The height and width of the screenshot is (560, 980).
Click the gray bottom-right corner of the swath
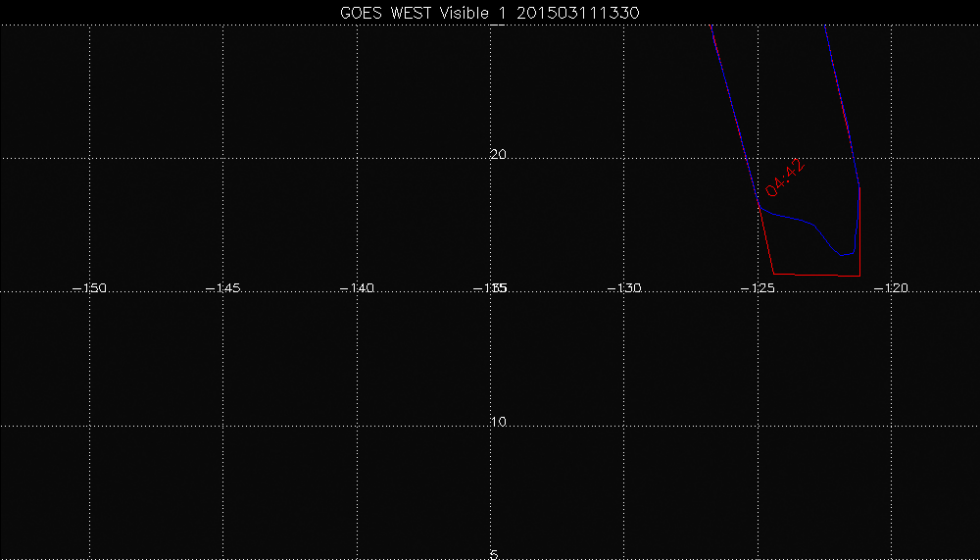(x=858, y=275)
